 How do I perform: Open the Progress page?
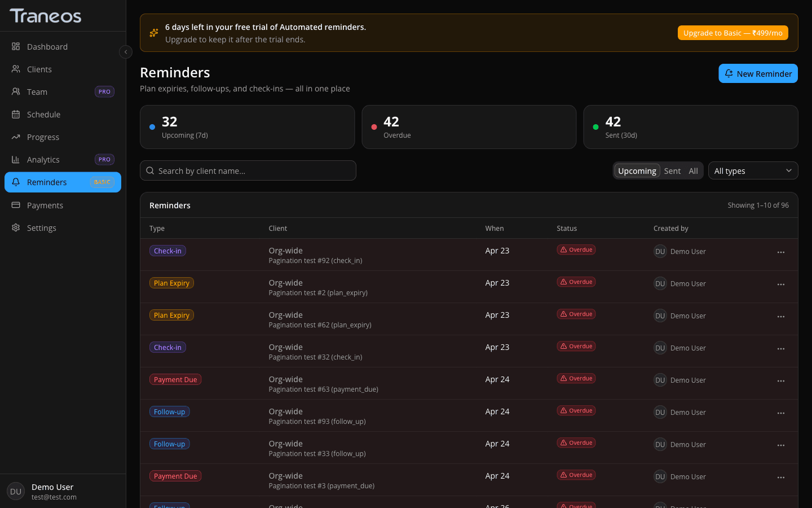63,137
